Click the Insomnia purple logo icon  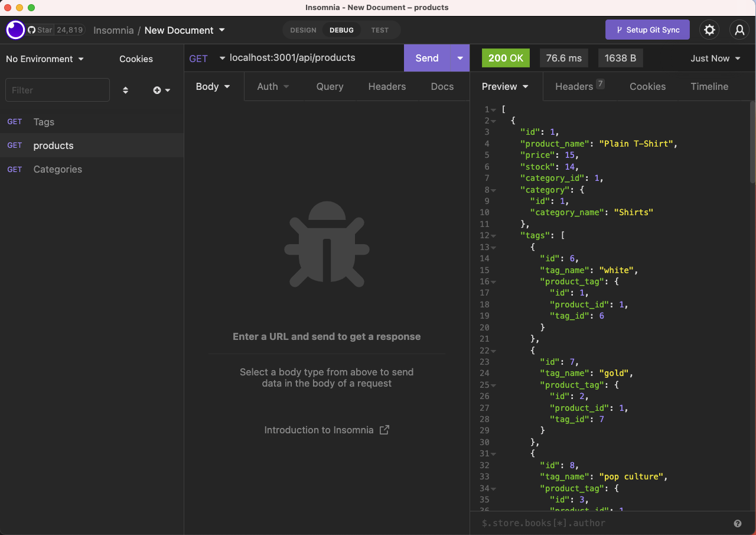[x=15, y=30]
